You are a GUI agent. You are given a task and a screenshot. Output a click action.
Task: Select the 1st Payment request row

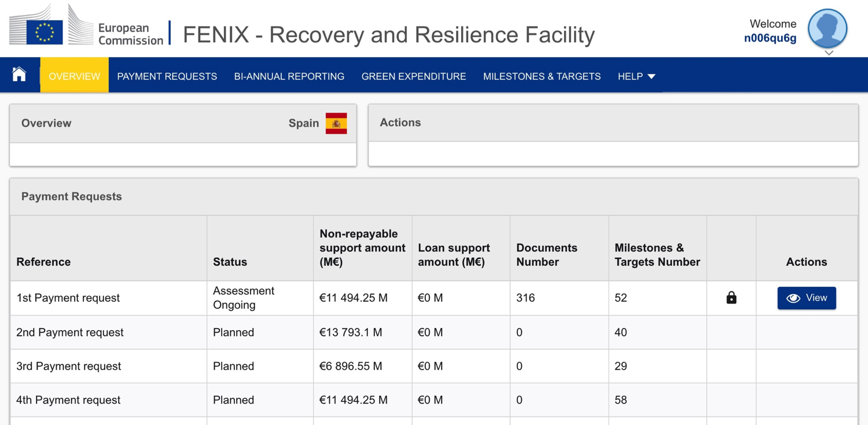[434, 298]
